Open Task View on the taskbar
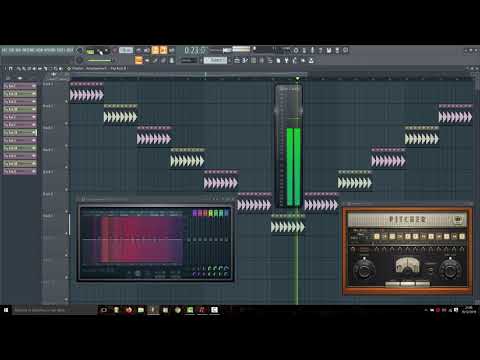This screenshot has width=480, height=360. [x=104, y=310]
